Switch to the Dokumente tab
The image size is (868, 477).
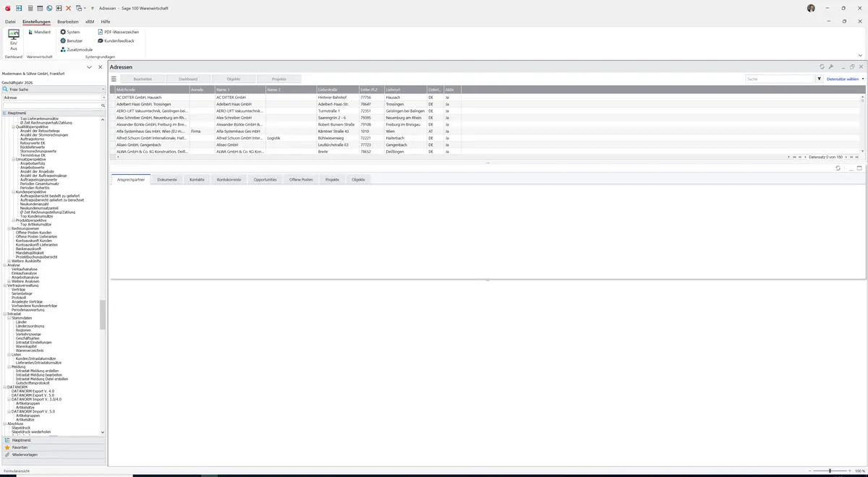tap(167, 179)
